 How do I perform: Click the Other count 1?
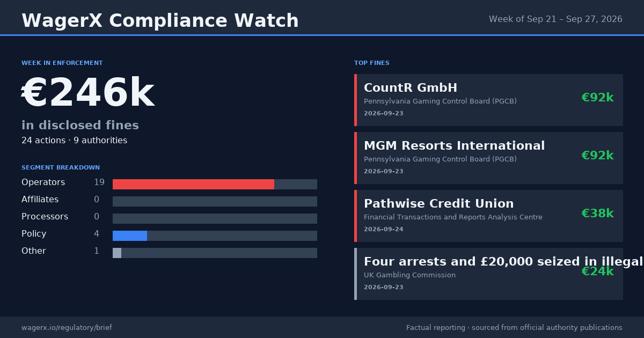point(97,251)
